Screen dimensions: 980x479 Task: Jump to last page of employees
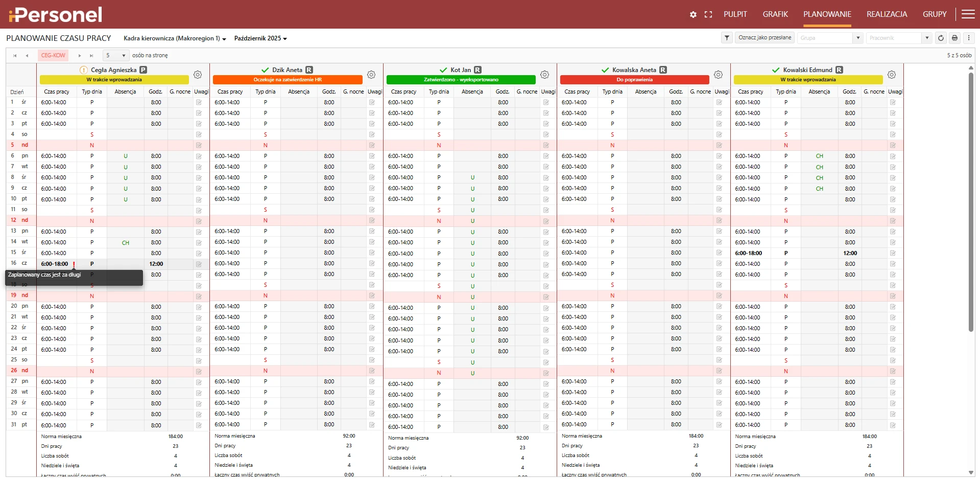(91, 55)
